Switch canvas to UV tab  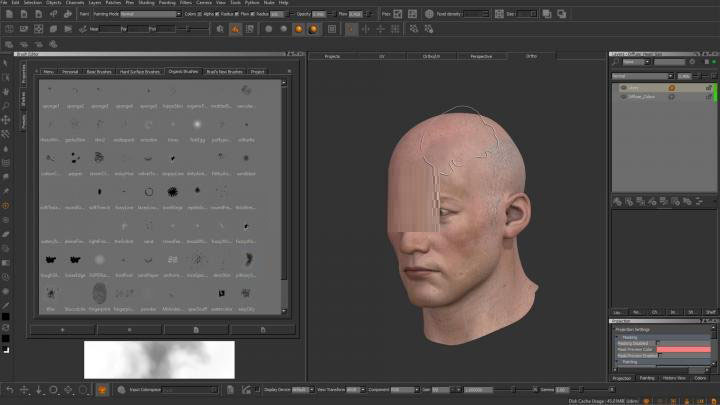(x=382, y=56)
